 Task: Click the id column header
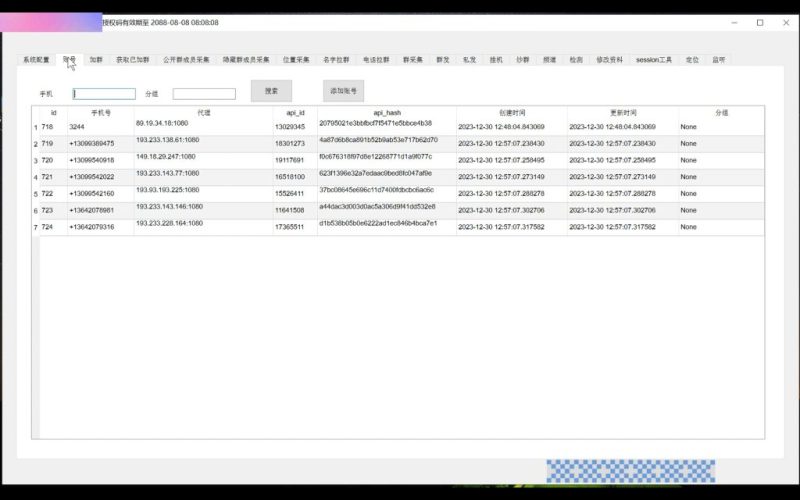pos(54,113)
